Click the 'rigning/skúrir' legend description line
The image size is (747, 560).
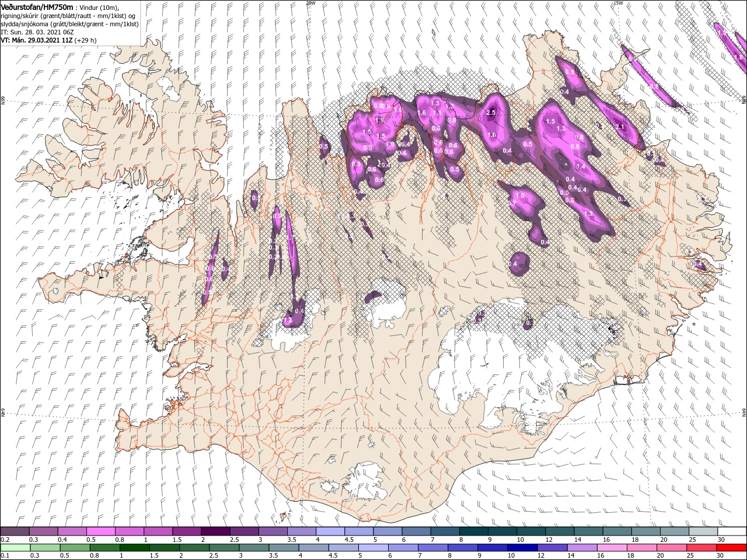click(68, 16)
